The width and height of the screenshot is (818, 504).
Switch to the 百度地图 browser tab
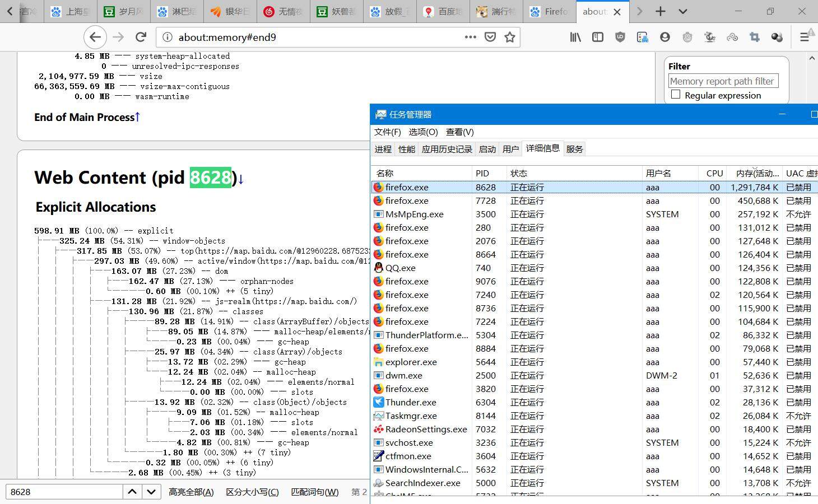pos(443,11)
